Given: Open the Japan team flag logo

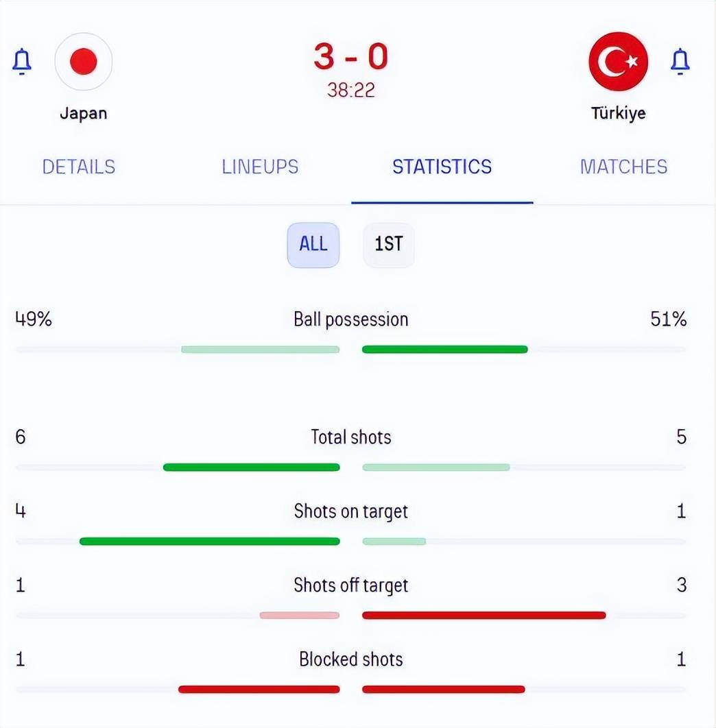Looking at the screenshot, I should coord(84,61).
